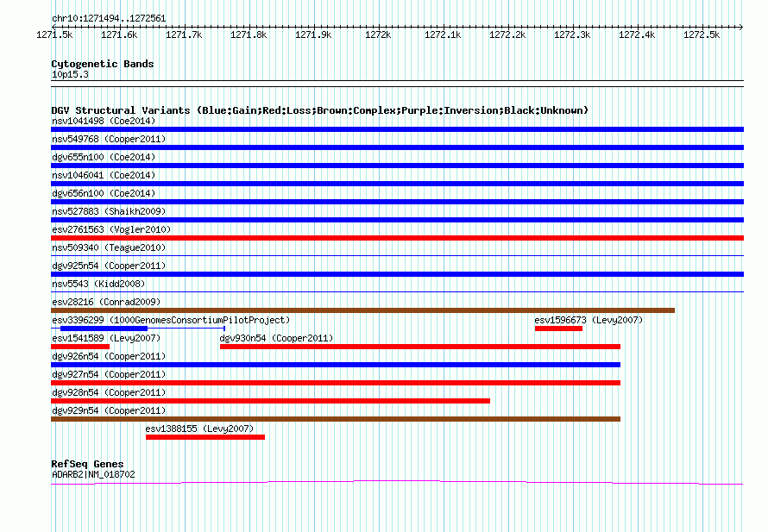Click the Cytogenetic Bands track heading

103,64
